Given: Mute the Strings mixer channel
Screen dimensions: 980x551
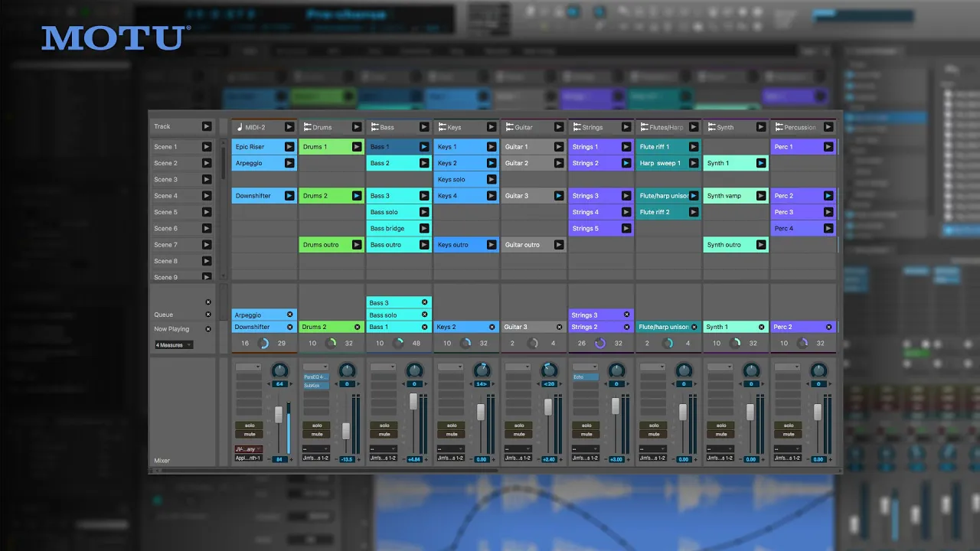Looking at the screenshot, I should tap(586, 434).
